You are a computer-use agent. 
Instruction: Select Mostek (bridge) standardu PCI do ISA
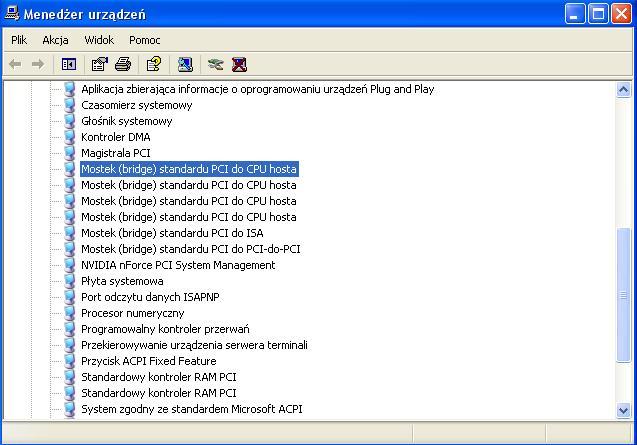pyautogui.click(x=172, y=233)
